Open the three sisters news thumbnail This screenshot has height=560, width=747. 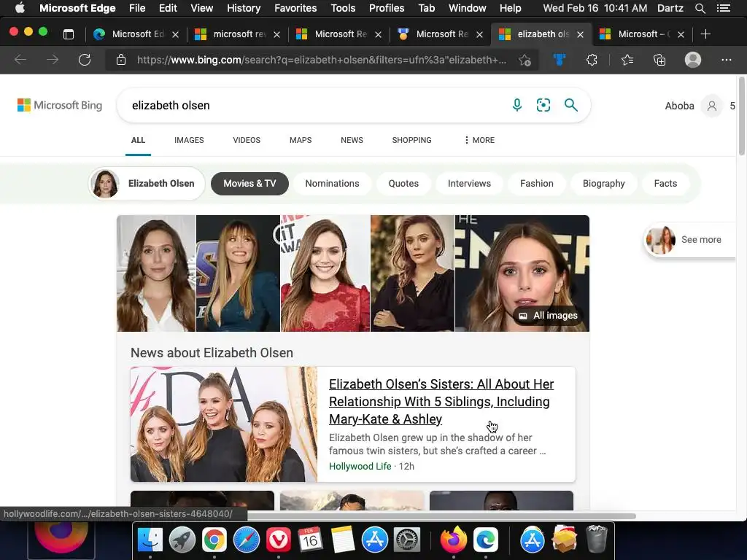click(x=224, y=424)
